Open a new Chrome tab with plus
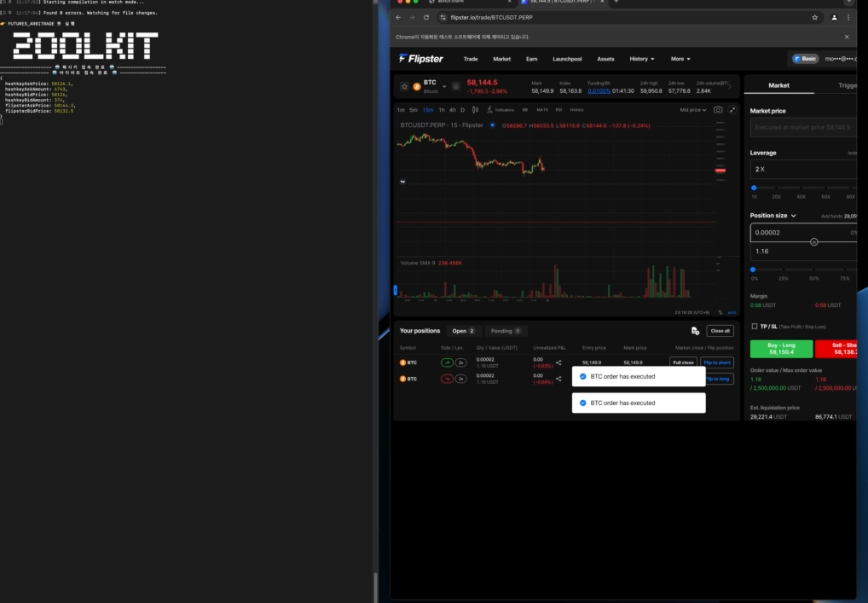This screenshot has width=868, height=603. [616, 2]
